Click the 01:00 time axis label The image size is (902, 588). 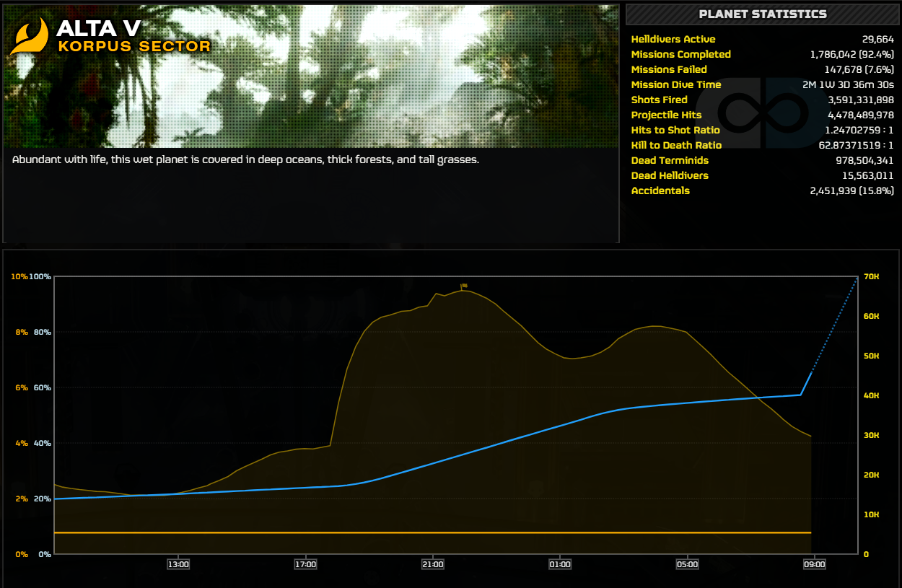(559, 564)
